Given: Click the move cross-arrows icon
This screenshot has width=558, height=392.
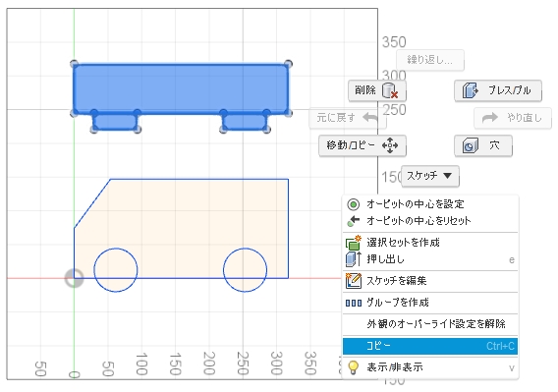Looking at the screenshot, I should (x=390, y=145).
